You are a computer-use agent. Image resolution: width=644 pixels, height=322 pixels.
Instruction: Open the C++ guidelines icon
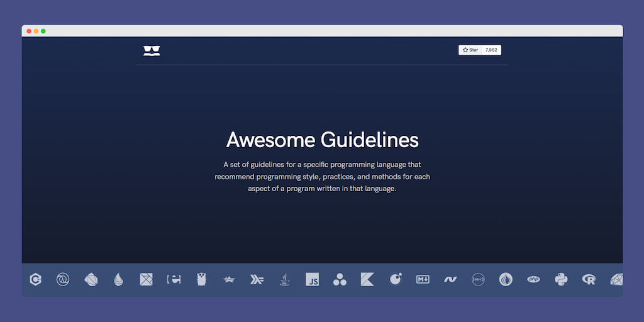[37, 280]
